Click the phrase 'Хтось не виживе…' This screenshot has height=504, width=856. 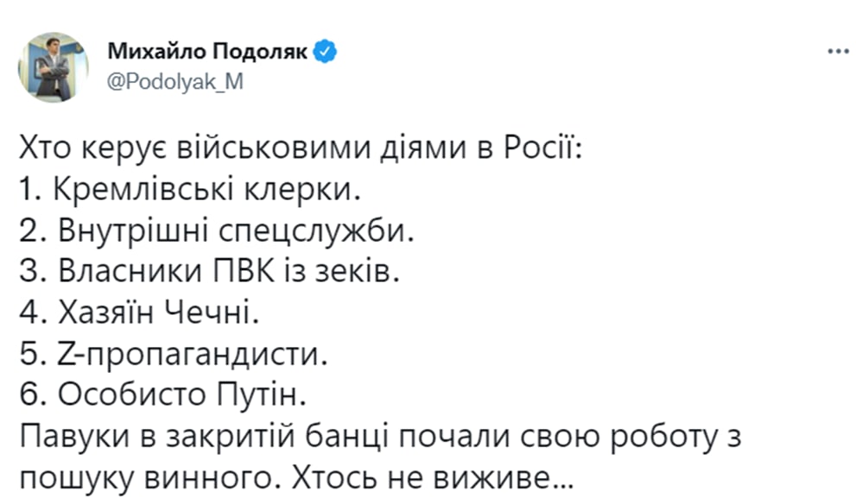click(433, 478)
